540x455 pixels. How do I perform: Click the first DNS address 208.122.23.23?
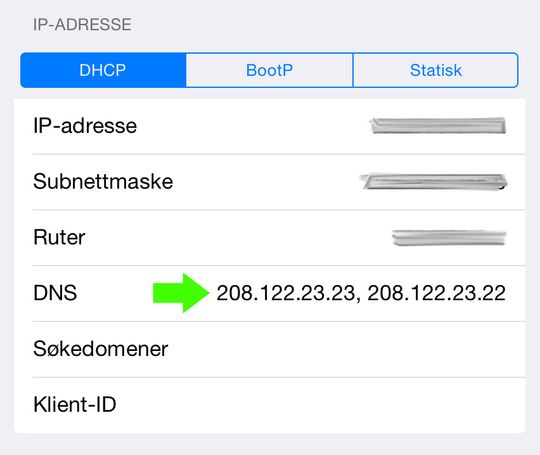click(x=286, y=293)
